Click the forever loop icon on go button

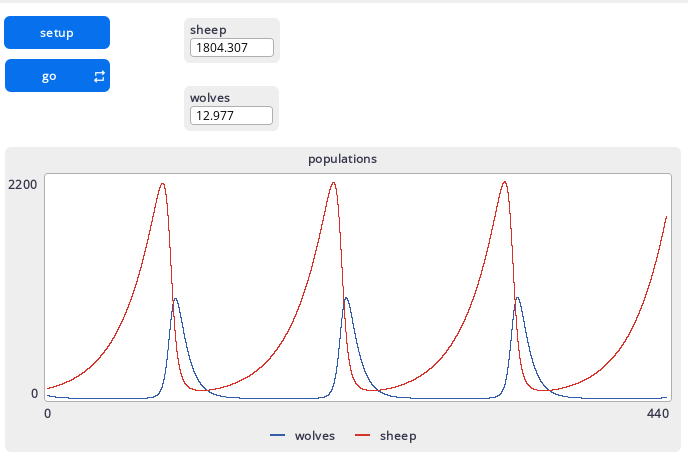click(x=99, y=76)
